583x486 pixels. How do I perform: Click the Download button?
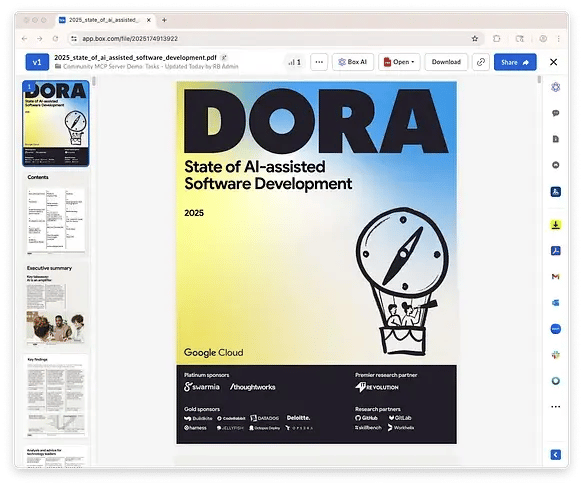(x=446, y=62)
